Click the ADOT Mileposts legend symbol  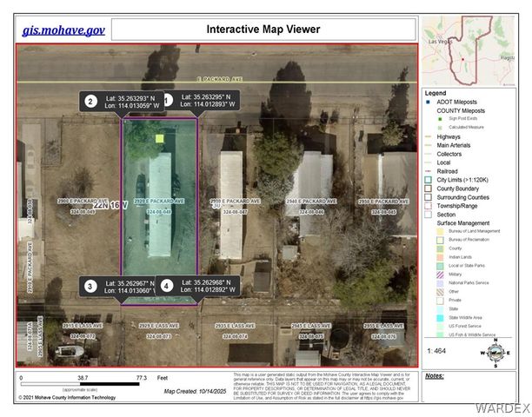429,102
